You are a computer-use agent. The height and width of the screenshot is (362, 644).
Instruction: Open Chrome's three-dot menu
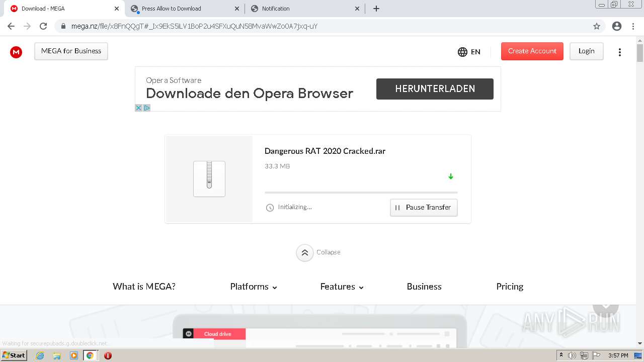pyautogui.click(x=633, y=26)
